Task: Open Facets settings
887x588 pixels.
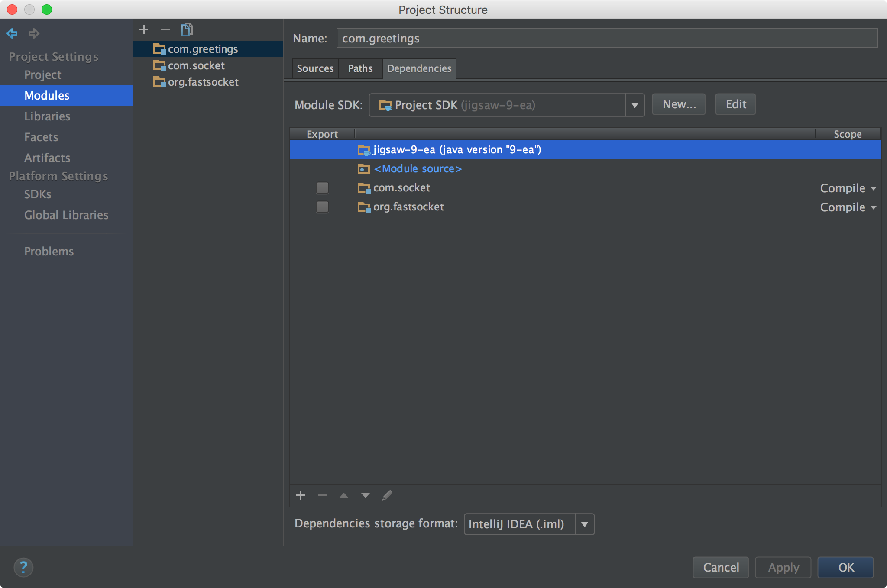Action: [41, 137]
